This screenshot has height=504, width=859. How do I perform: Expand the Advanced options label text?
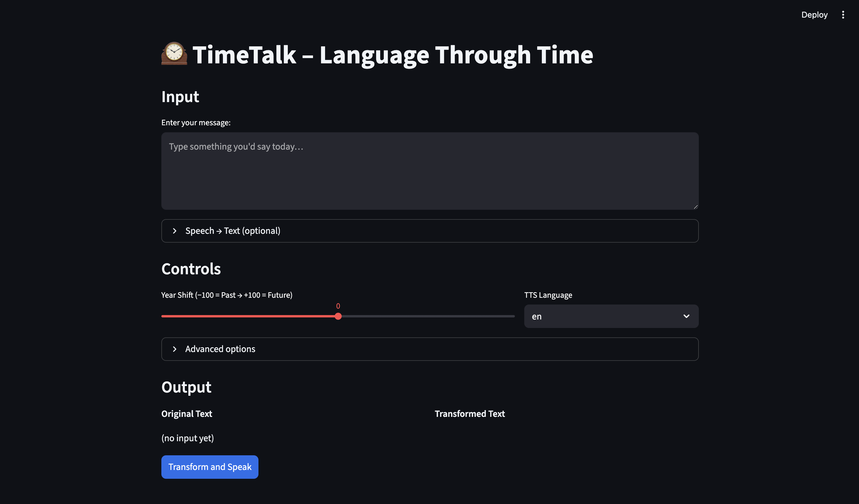220,349
